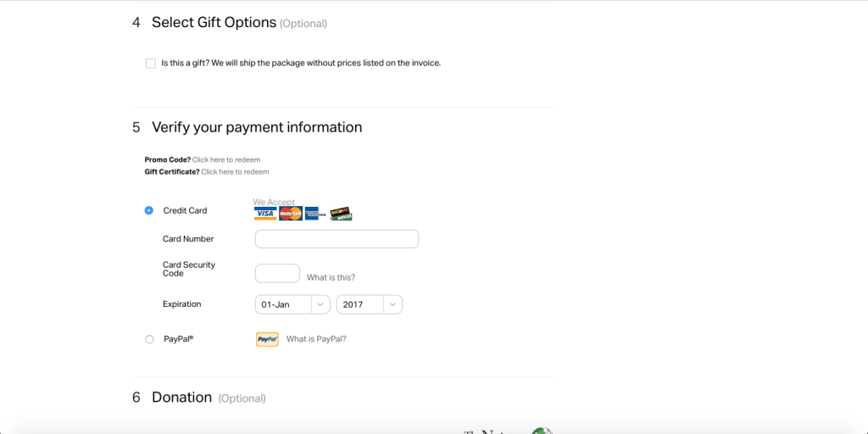Click the MasterCard logo
The image size is (868, 434).
[291, 214]
